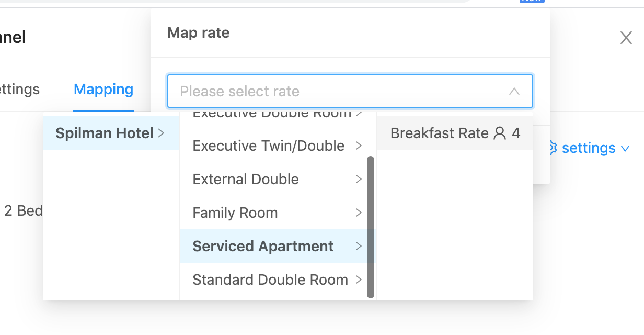This screenshot has width=644, height=335.
Task: Click the settings link
Action: click(x=589, y=148)
